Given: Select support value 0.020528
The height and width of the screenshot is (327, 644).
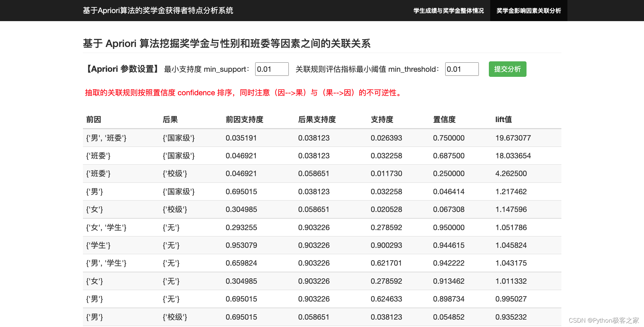Looking at the screenshot, I should pos(386,209).
